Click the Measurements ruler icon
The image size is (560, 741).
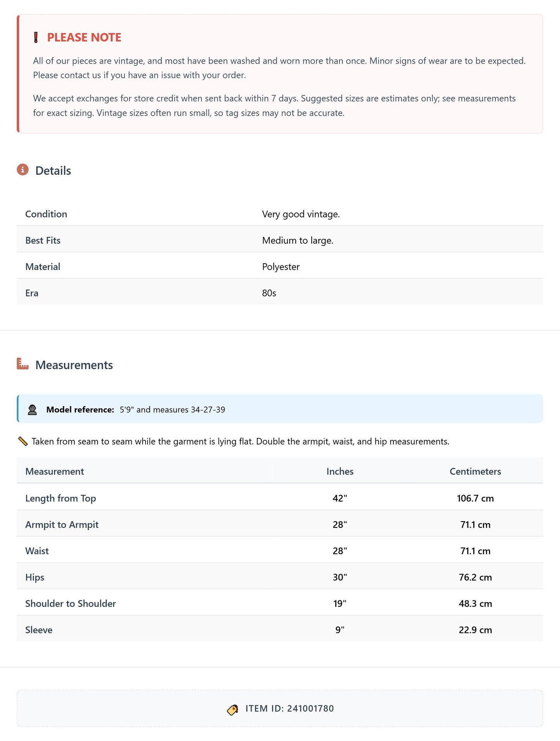23,364
